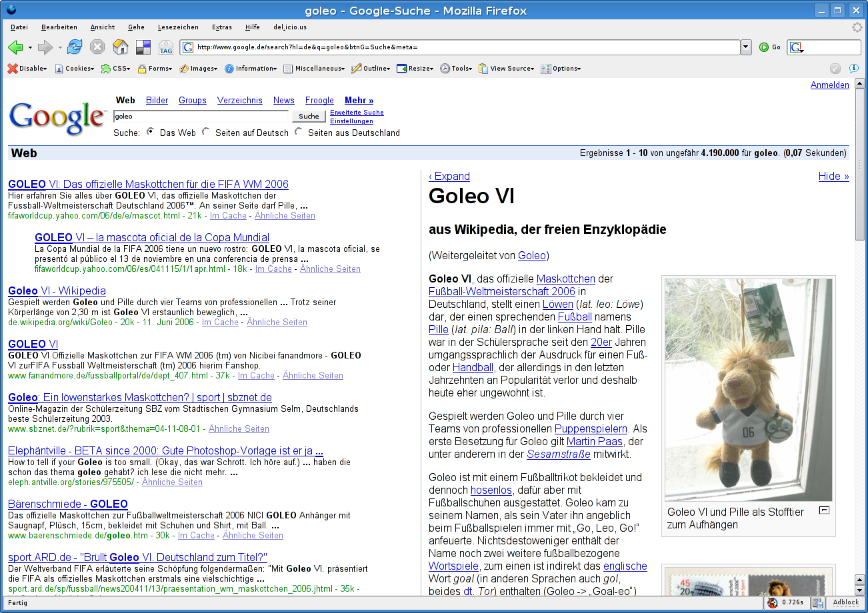
Task: Switch to the Froogle search tab
Action: (x=319, y=101)
